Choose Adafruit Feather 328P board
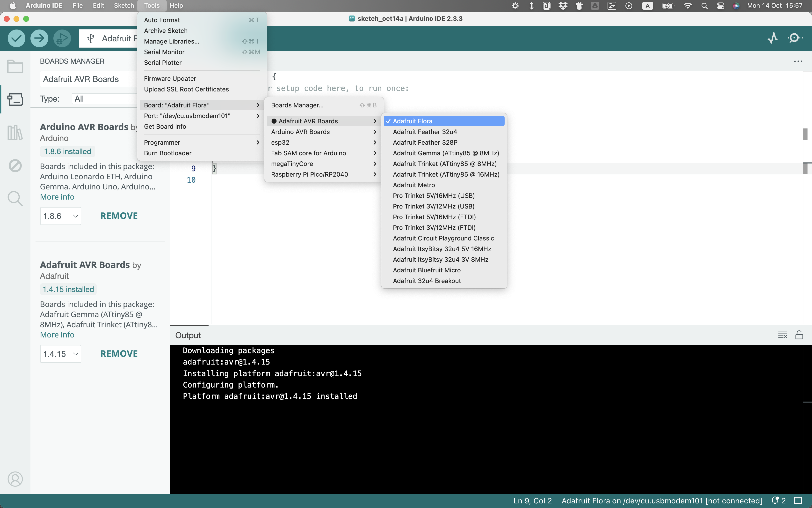Viewport: 812px width, 508px height. (x=444, y=142)
